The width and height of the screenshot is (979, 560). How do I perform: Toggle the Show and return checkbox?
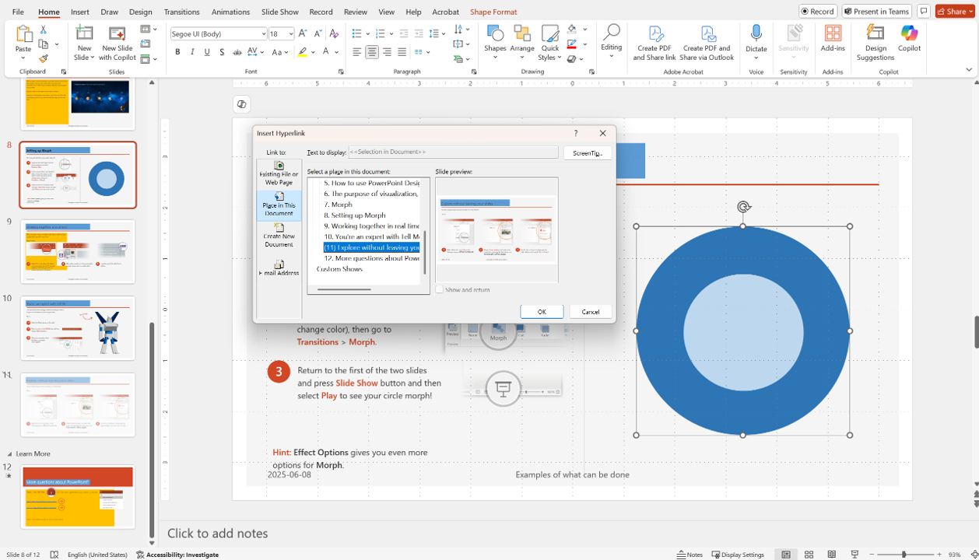click(x=440, y=289)
